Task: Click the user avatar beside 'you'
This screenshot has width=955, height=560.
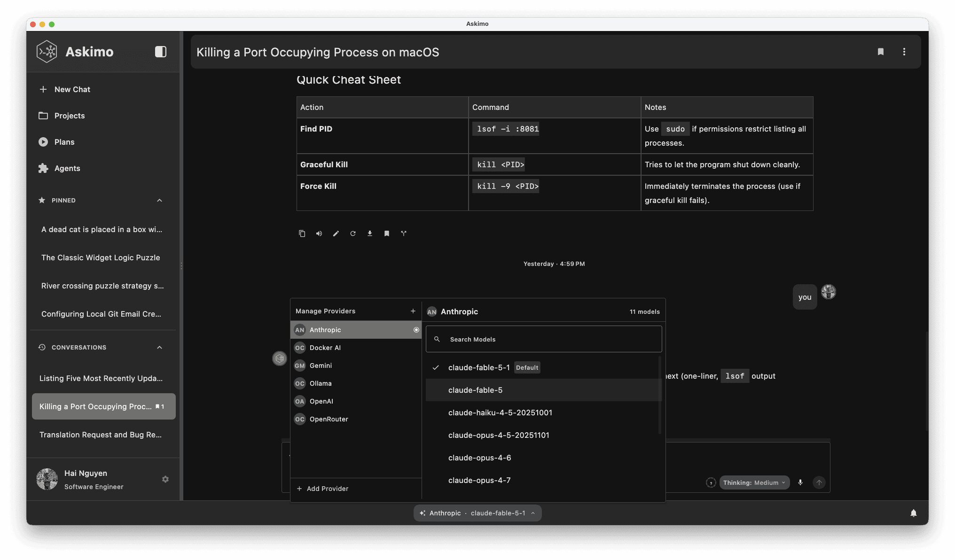Action: [829, 292]
